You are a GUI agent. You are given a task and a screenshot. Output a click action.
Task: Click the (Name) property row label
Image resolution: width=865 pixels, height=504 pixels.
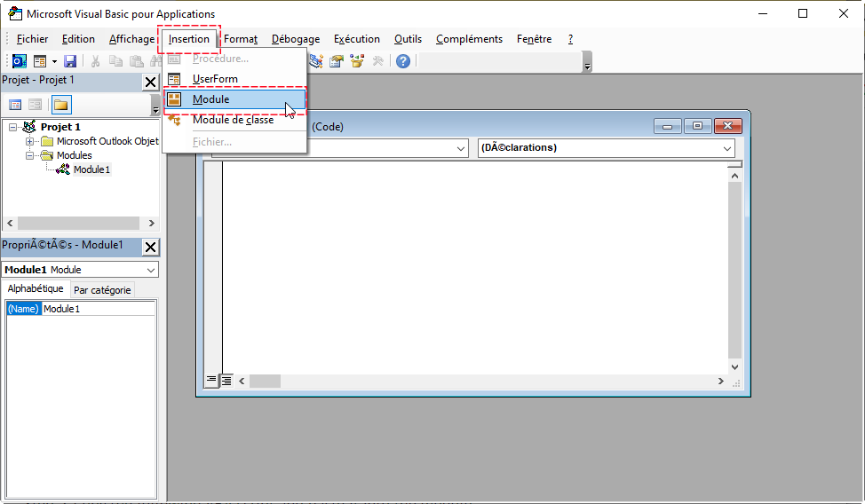(23, 309)
